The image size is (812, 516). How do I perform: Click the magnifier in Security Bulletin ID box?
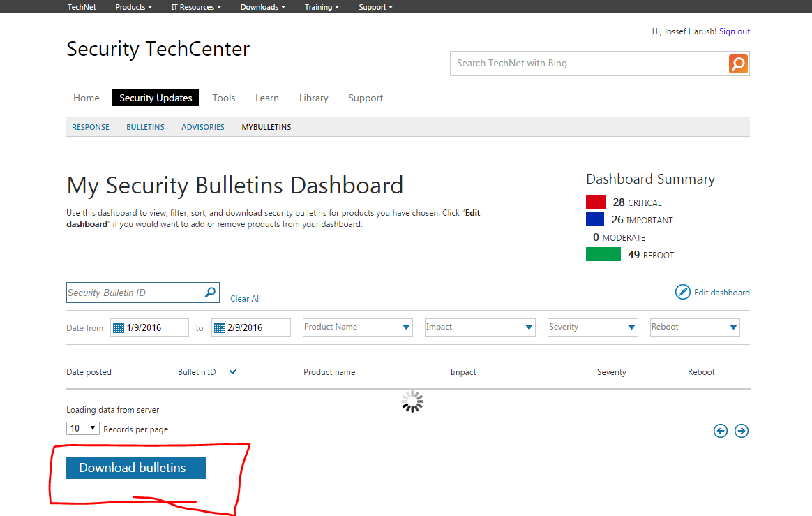[x=210, y=293]
